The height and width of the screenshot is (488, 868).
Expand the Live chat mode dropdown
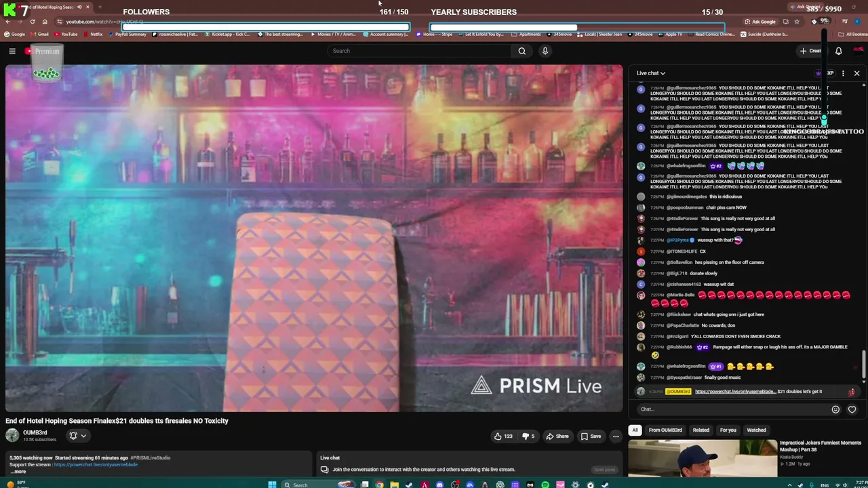coord(651,73)
